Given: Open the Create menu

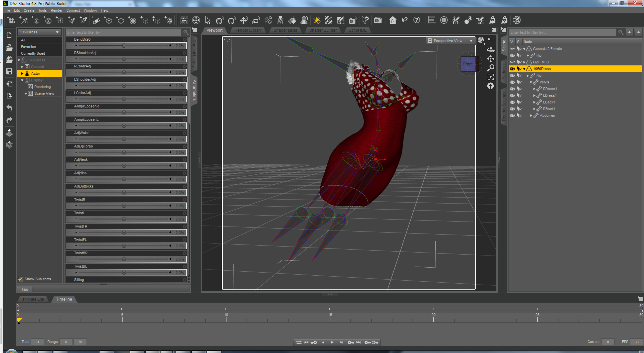Looking at the screenshot, I should click(x=29, y=10).
